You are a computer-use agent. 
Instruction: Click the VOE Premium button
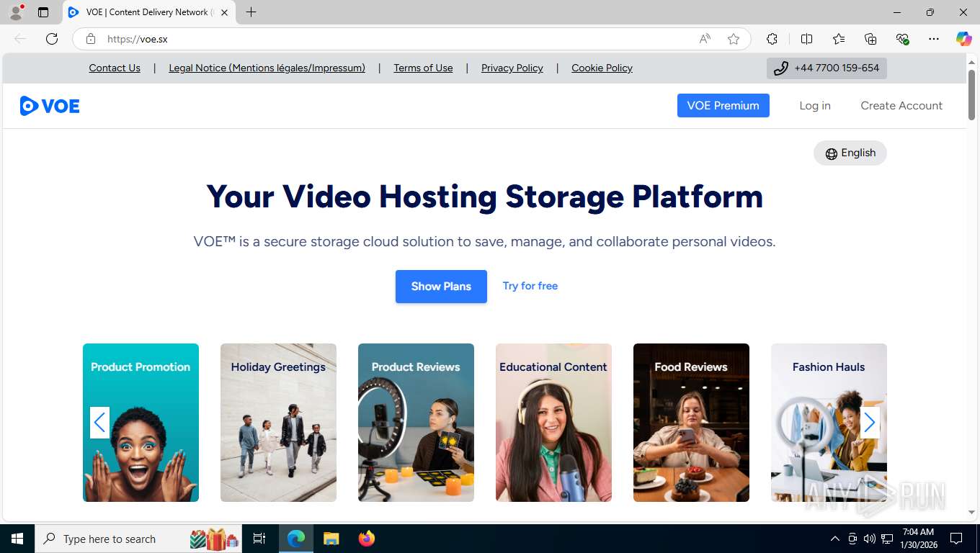click(723, 105)
